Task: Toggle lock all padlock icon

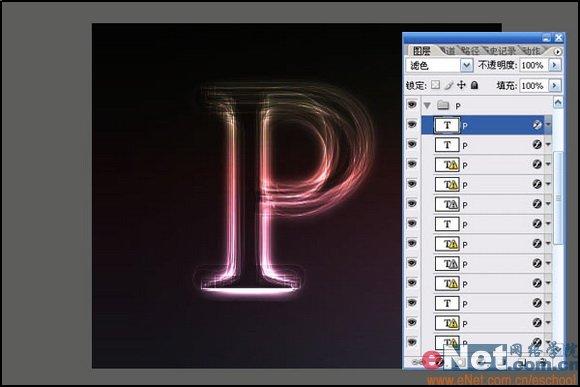Action: (474, 85)
